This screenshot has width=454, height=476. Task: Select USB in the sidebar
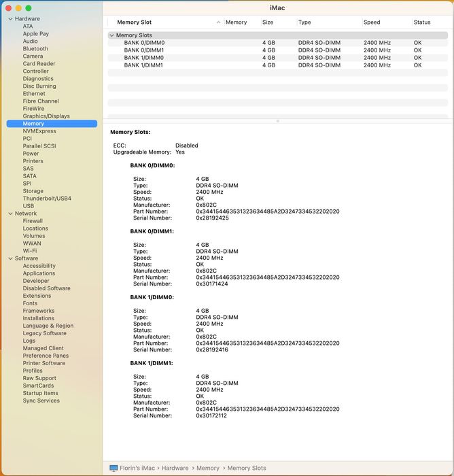point(29,206)
